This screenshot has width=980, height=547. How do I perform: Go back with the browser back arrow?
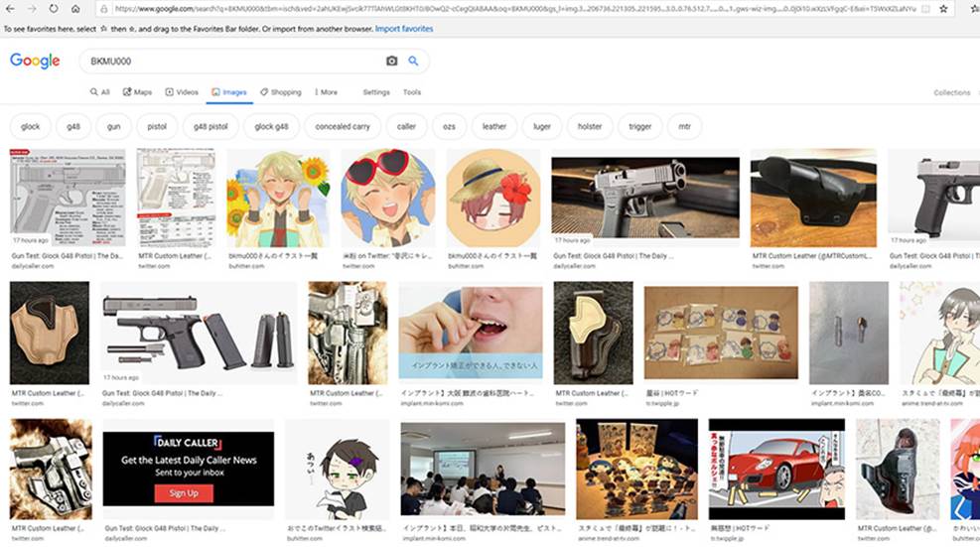(x=11, y=9)
